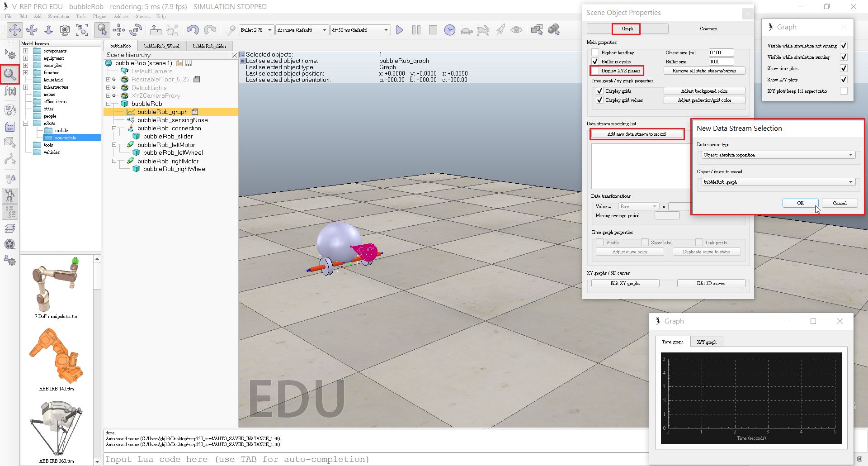This screenshot has width=868, height=466.
Task: Expand components folder in model browser
Action: coord(26,51)
